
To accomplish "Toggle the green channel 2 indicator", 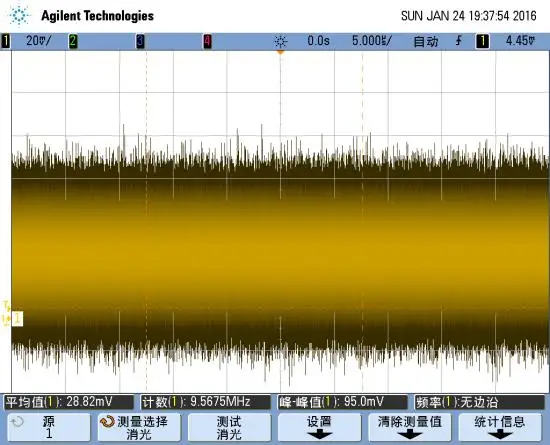I will click(73, 41).
